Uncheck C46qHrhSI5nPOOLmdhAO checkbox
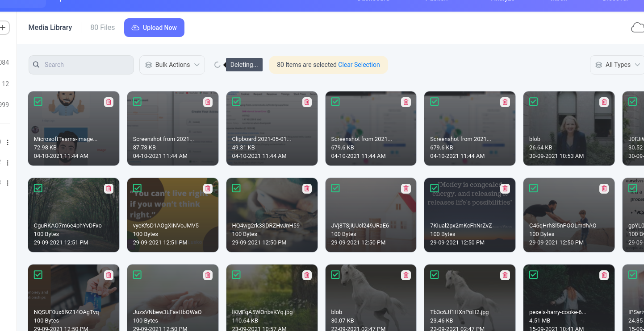The height and width of the screenshot is (331, 644). [534, 188]
